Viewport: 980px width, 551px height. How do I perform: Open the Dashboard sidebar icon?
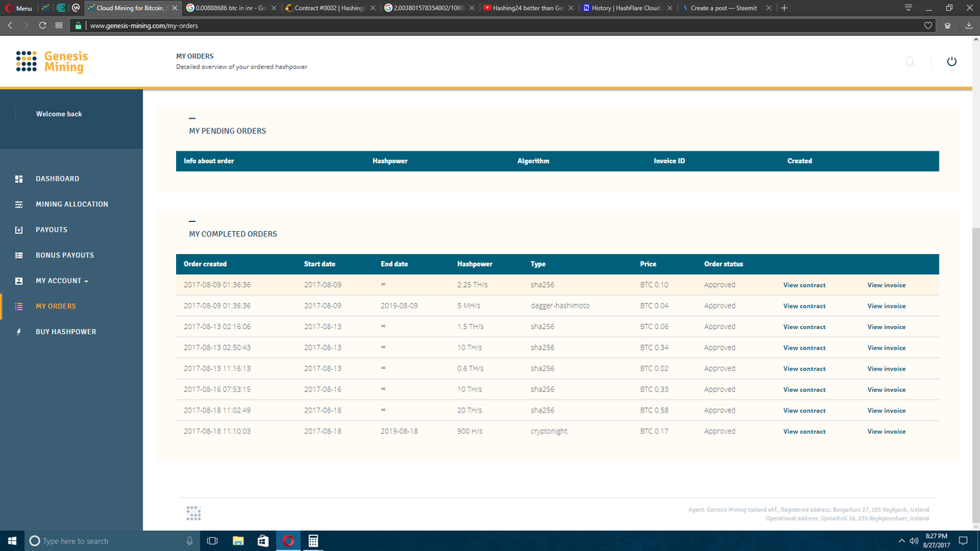18,178
